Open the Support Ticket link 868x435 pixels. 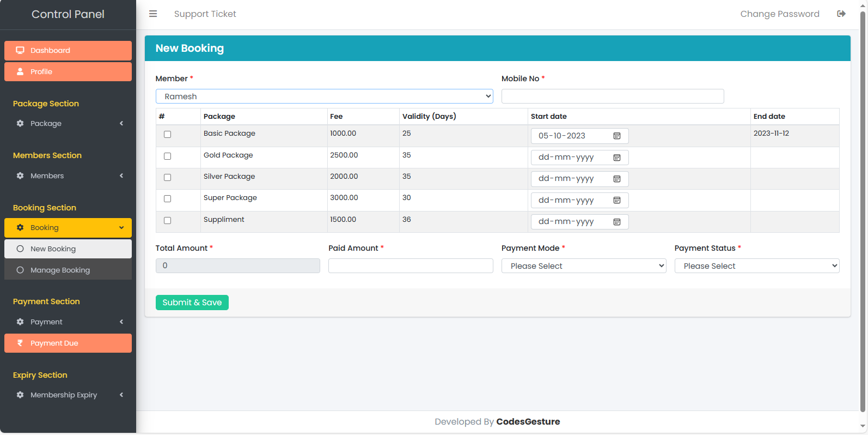(205, 14)
